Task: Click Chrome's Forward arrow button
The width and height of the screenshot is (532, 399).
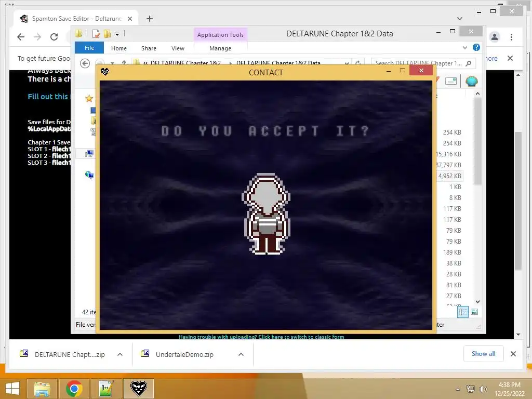Action: [37, 37]
